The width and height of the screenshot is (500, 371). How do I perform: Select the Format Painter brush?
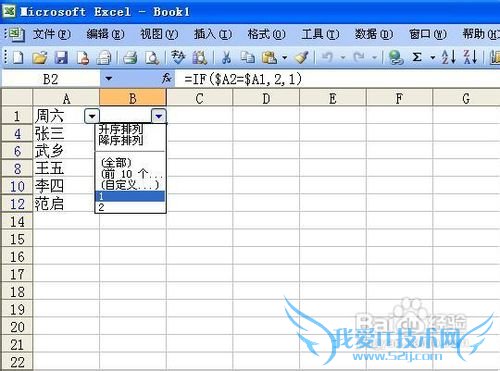302,57
